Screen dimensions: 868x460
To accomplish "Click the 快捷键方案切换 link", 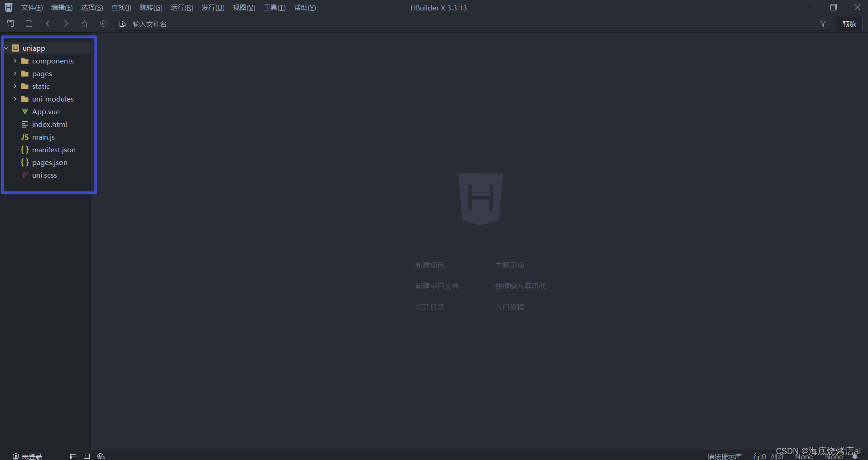I will click(x=520, y=286).
